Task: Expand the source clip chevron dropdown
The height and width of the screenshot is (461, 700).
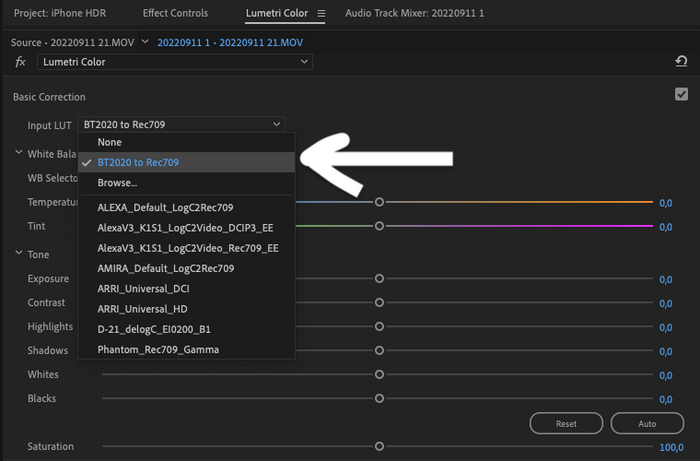Action: click(145, 42)
